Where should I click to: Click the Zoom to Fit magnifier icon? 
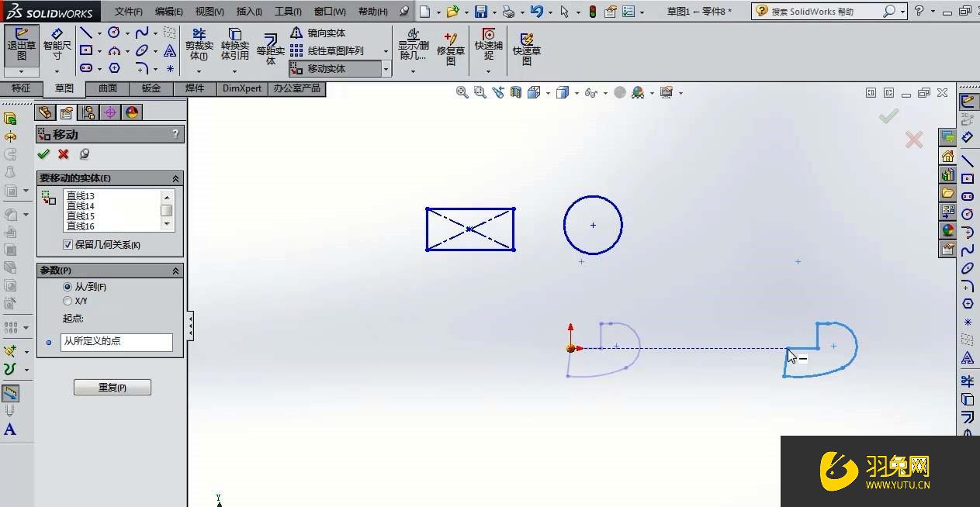point(463,92)
